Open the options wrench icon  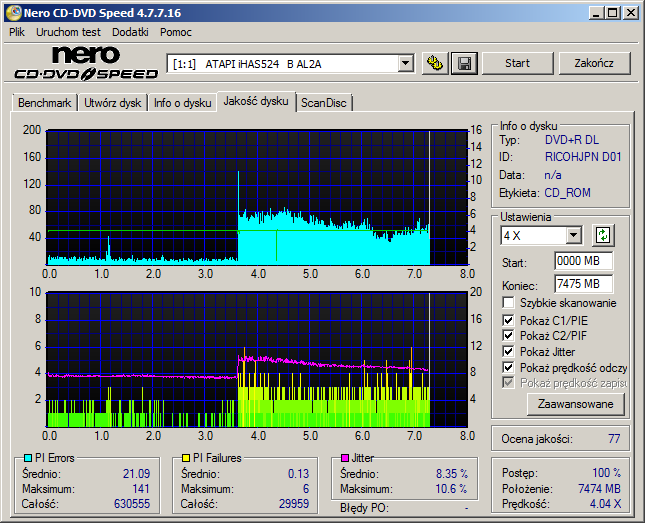click(434, 63)
